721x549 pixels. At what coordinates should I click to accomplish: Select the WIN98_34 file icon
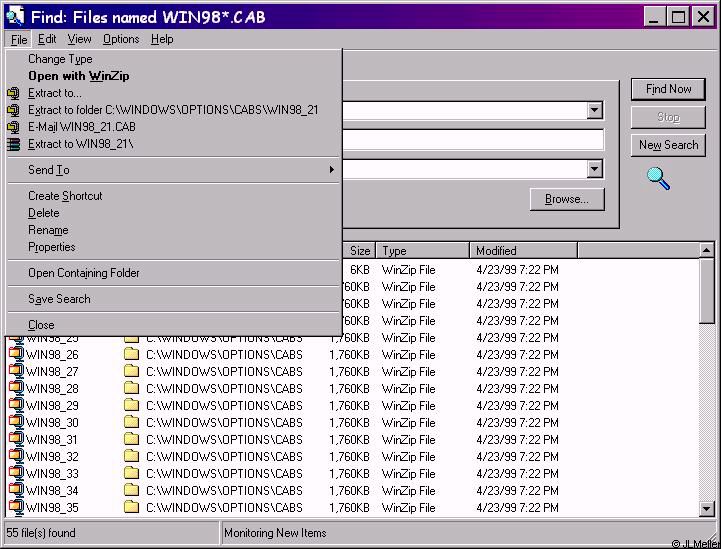(16, 490)
